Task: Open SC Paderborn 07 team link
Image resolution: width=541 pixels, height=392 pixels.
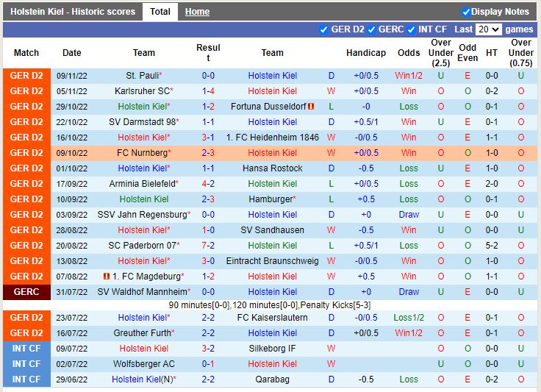Action: (x=142, y=246)
